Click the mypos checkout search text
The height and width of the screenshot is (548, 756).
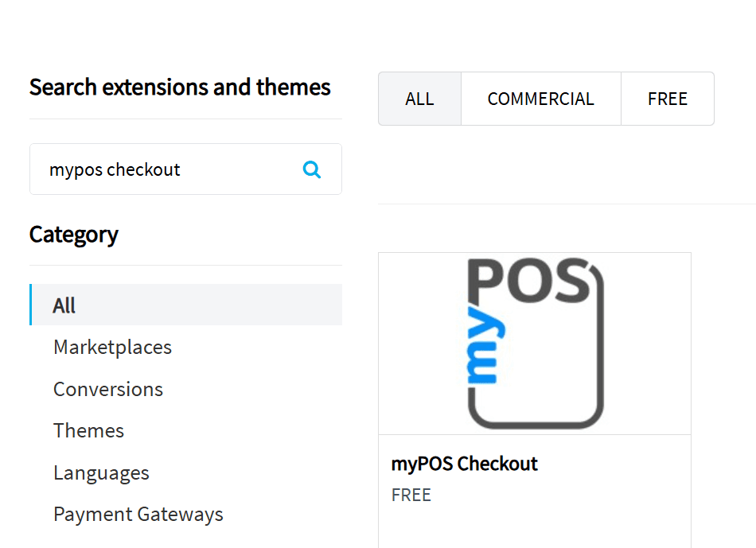(115, 169)
